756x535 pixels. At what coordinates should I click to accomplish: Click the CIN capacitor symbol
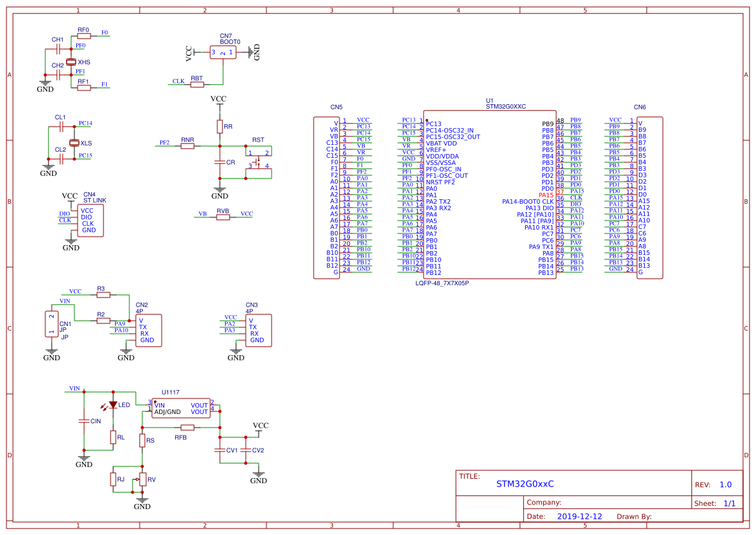84,421
